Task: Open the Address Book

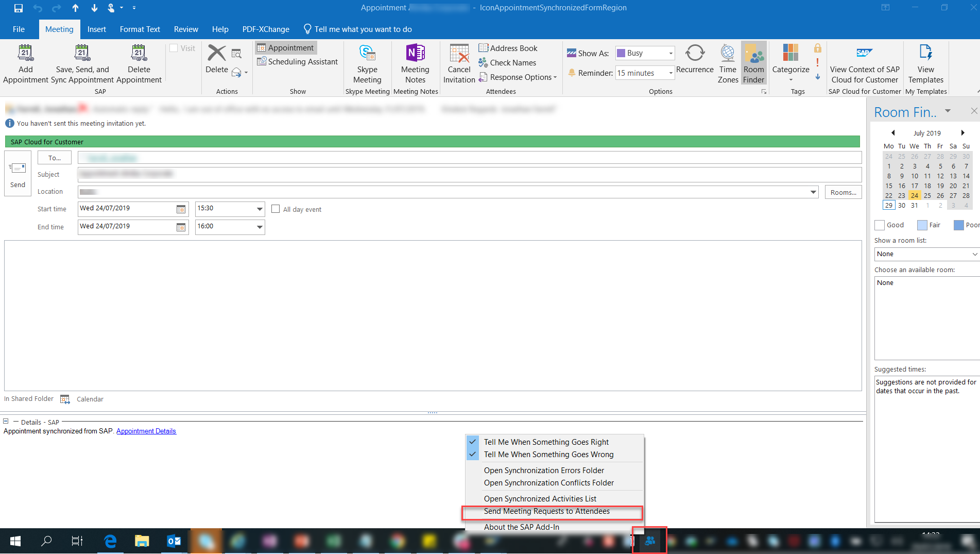Action: point(508,48)
